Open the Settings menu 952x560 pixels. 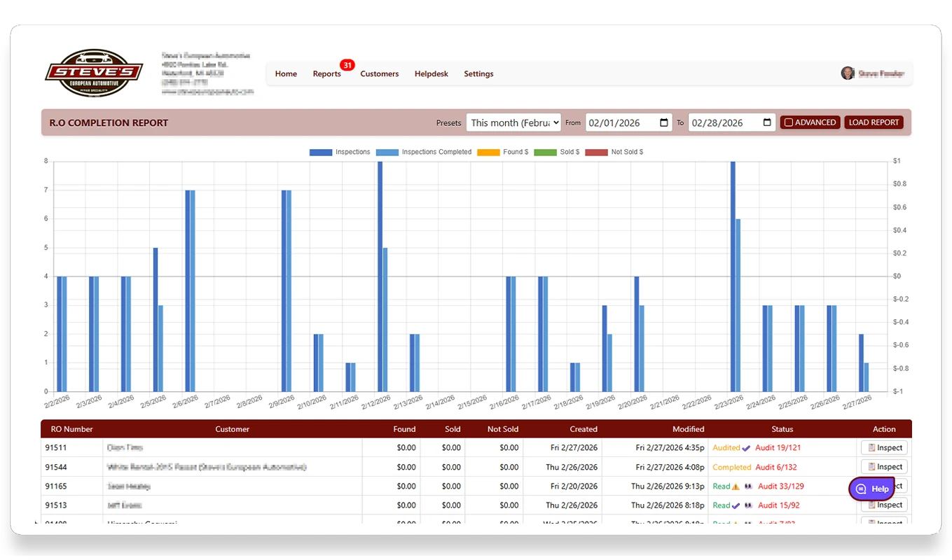click(478, 73)
